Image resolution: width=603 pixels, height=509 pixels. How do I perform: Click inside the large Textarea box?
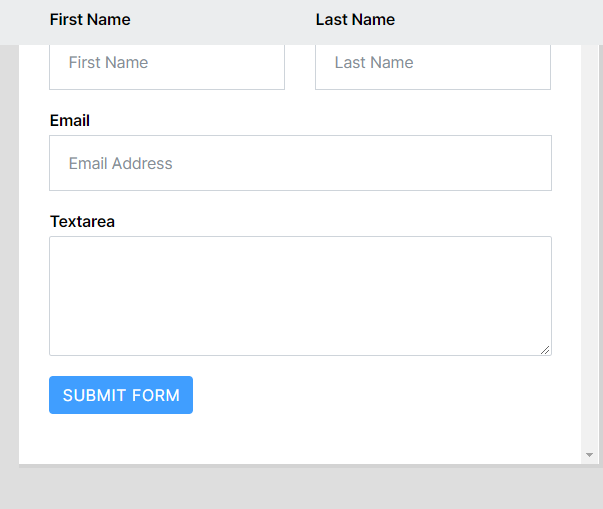pyautogui.click(x=300, y=295)
